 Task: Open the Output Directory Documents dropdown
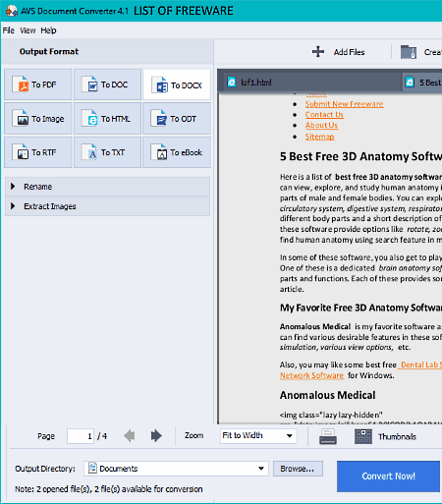(176, 469)
